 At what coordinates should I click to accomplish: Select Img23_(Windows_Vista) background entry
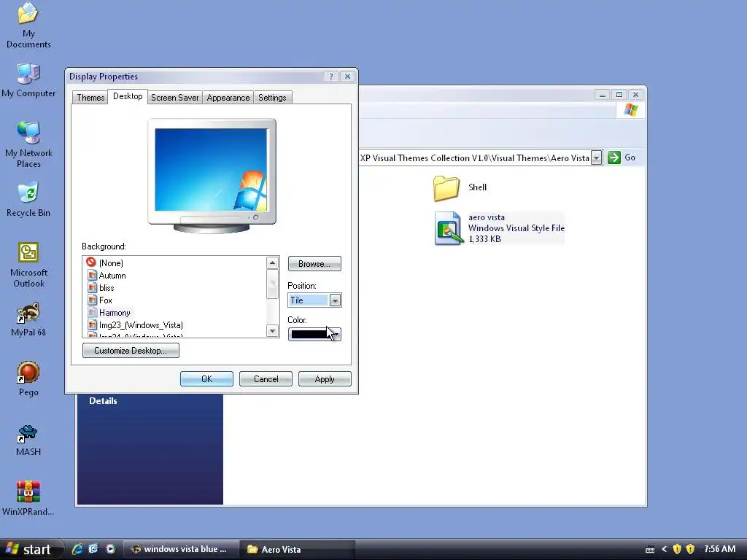tap(141, 324)
